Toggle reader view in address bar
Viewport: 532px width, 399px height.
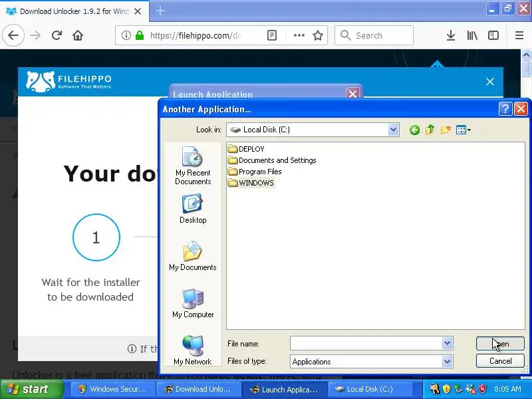[x=272, y=35]
